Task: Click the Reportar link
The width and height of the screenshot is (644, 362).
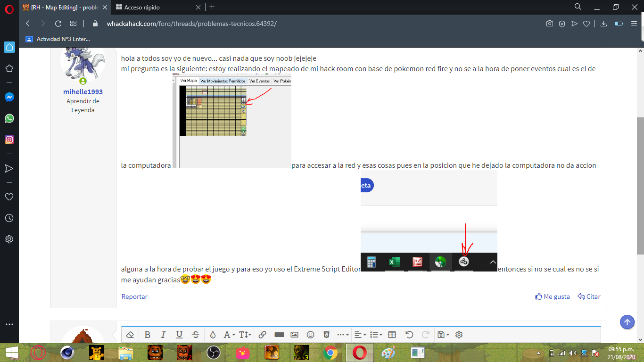Action: tap(134, 296)
